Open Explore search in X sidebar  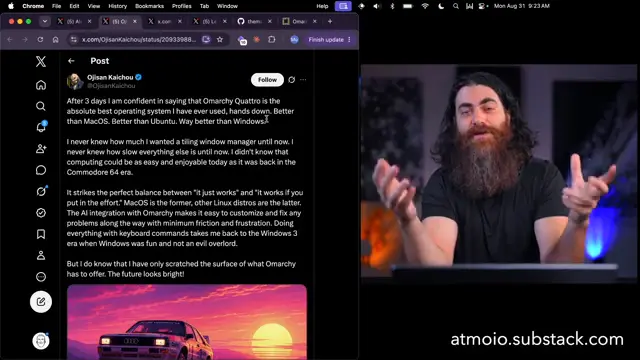(41, 106)
